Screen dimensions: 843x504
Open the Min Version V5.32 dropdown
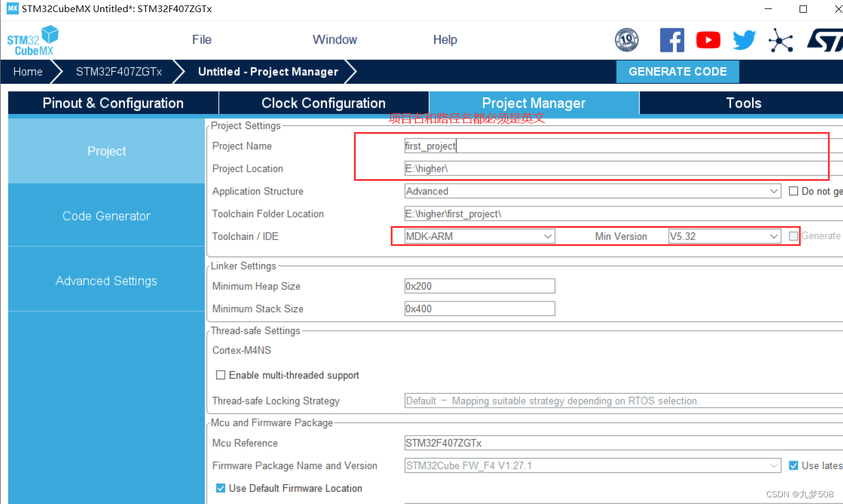click(x=725, y=236)
